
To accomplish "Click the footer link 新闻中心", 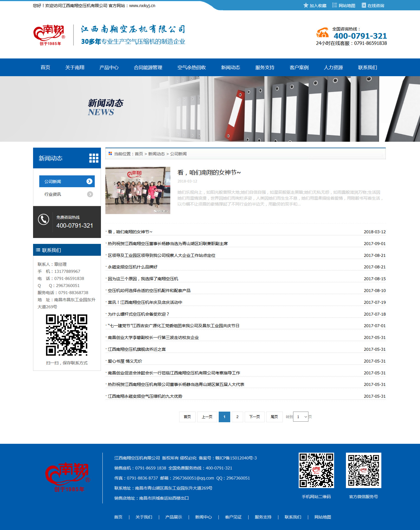I will click(x=203, y=517).
